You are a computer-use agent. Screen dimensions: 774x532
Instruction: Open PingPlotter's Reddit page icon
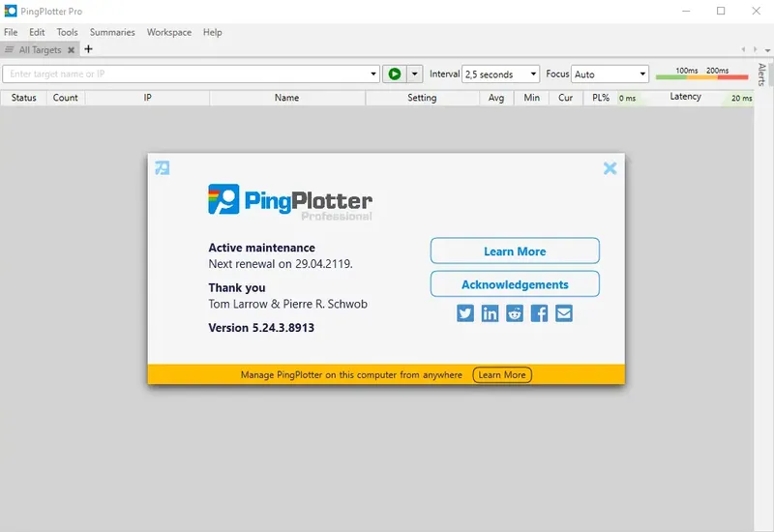(515, 312)
